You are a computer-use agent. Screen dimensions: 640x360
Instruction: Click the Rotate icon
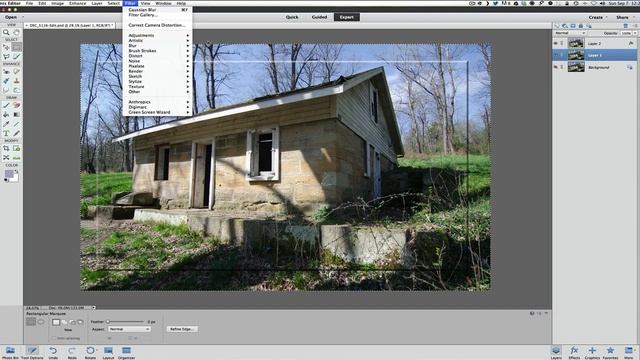click(x=90, y=352)
